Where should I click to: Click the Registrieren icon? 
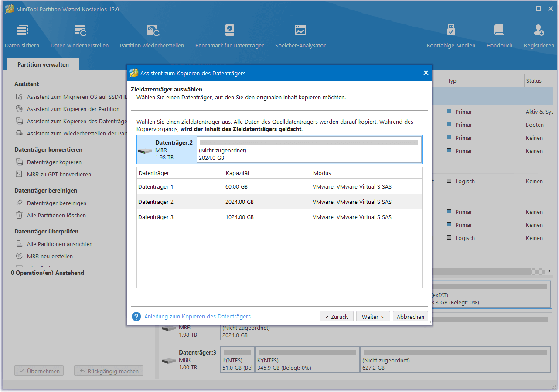pyautogui.click(x=539, y=30)
